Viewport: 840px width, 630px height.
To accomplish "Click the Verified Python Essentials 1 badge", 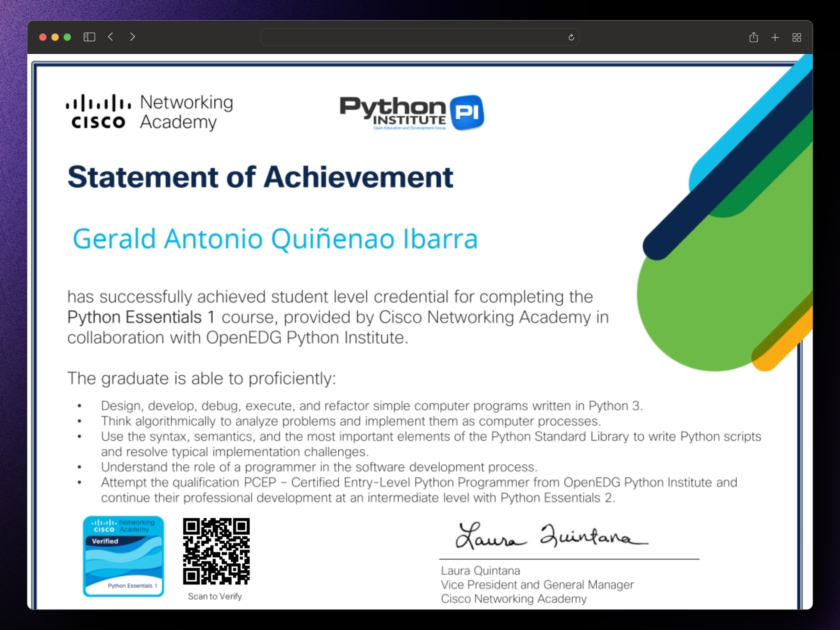I will (x=123, y=556).
